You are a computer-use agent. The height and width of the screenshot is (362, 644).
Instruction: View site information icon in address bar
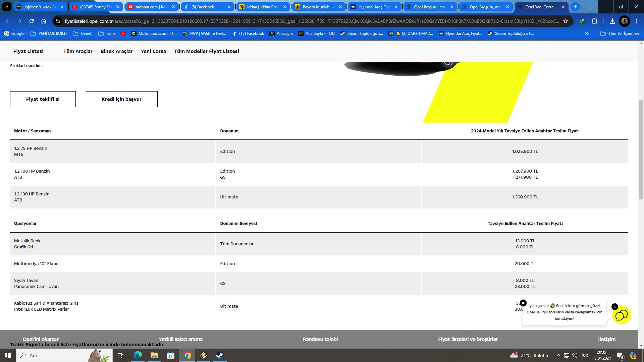click(58, 21)
